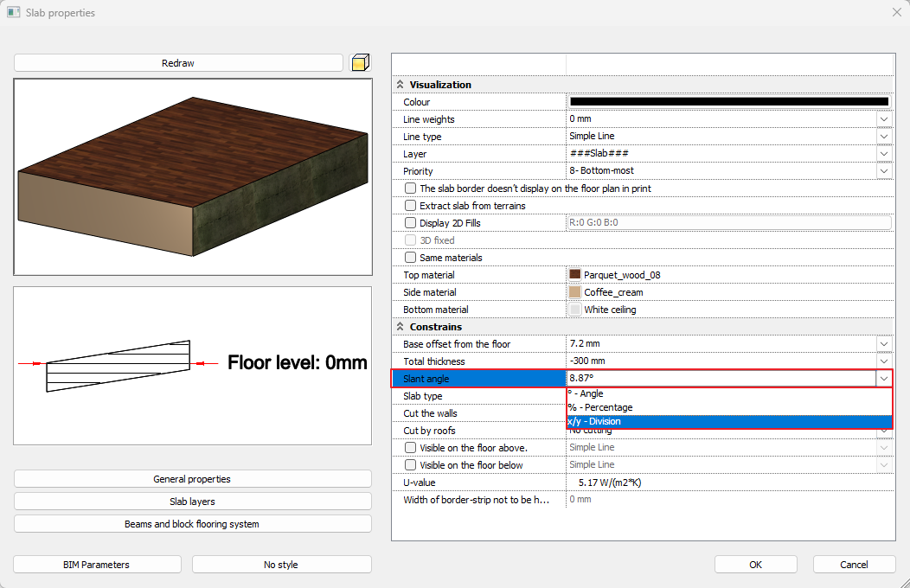Enable Display 2D Fills checkbox
Image resolution: width=910 pixels, height=588 pixels.
pyautogui.click(x=410, y=223)
